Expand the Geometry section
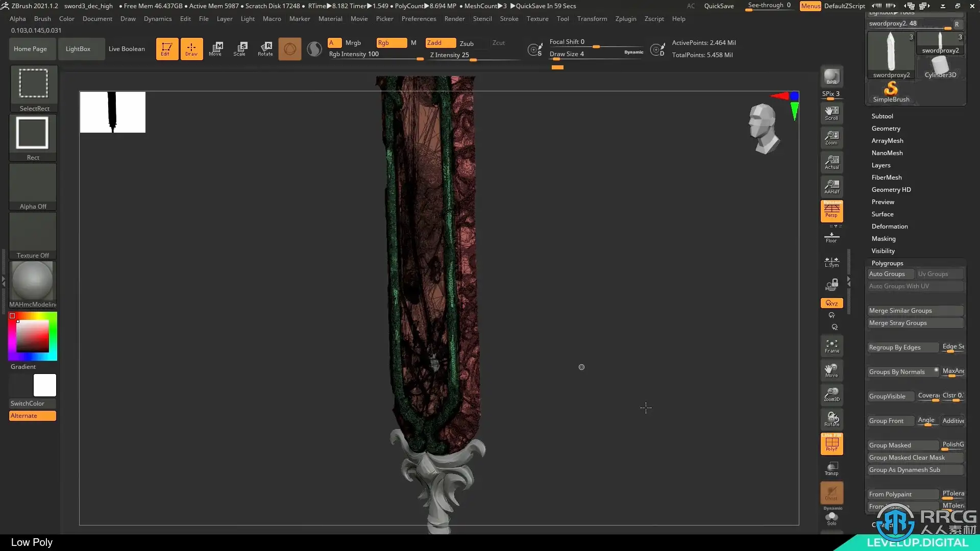 coord(886,129)
